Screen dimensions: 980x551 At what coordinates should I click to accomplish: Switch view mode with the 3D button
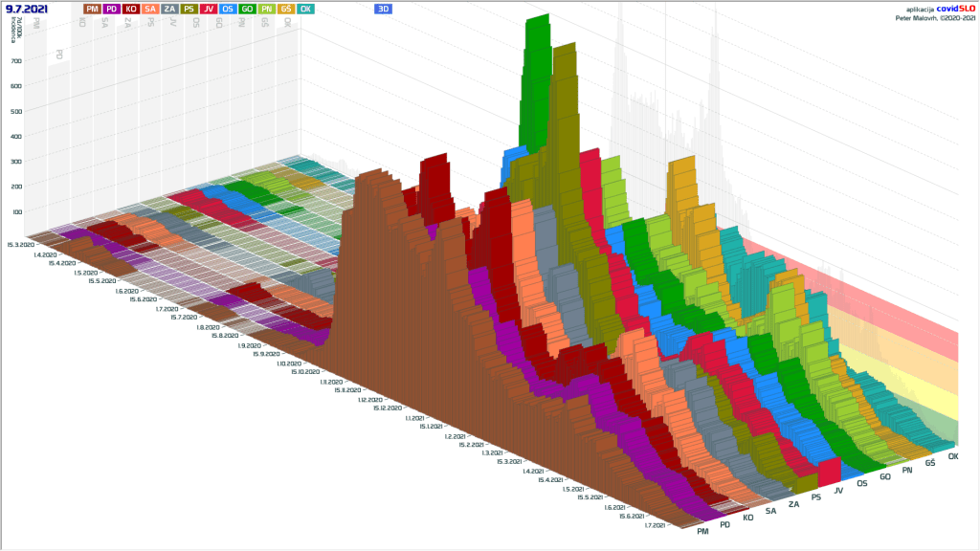click(383, 9)
